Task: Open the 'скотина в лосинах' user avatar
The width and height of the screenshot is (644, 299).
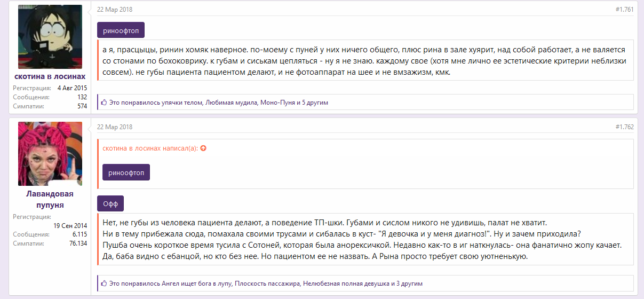Action: click(50, 37)
